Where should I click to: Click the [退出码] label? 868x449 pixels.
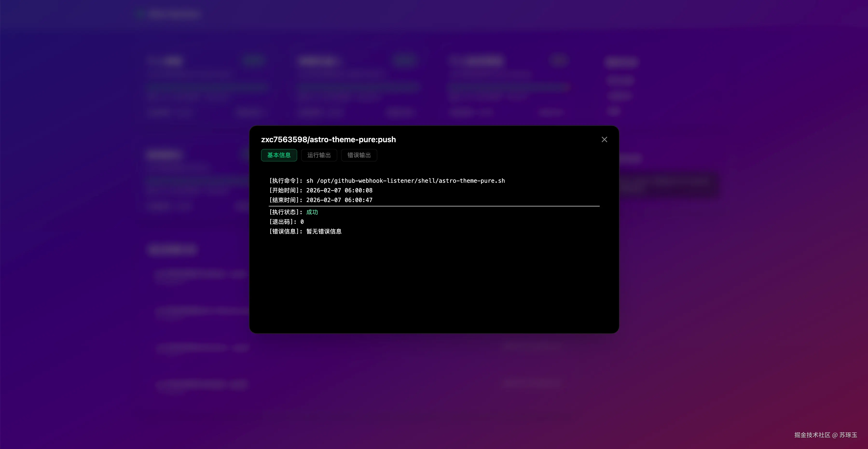click(x=282, y=222)
